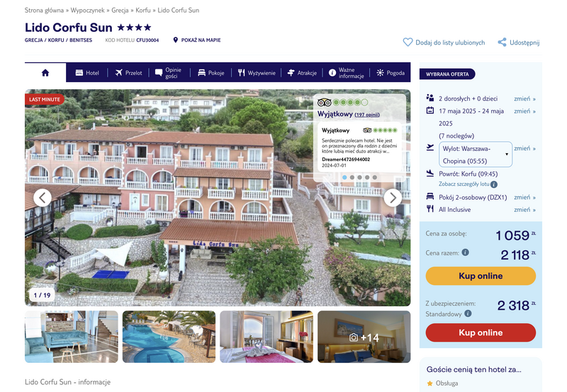Click map pin Pokaż na mapie
567x392 pixels.
click(x=175, y=40)
